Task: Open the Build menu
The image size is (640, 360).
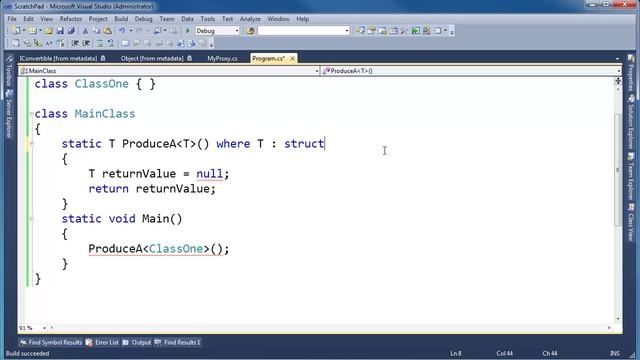Action: click(121, 19)
